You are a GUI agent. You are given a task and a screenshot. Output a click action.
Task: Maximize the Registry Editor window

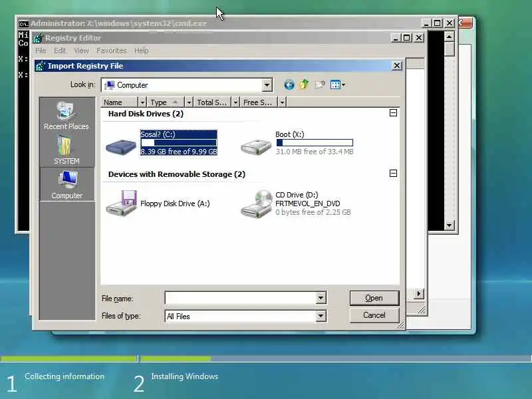(407, 38)
